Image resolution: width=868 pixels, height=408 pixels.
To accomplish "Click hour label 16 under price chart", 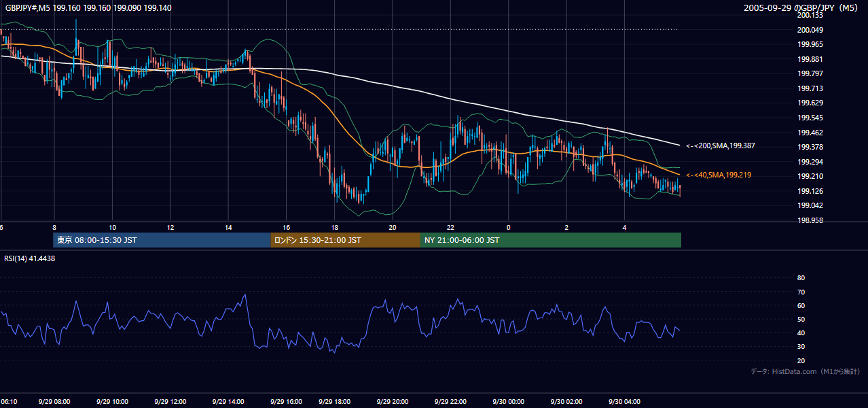I will pyautogui.click(x=287, y=227).
